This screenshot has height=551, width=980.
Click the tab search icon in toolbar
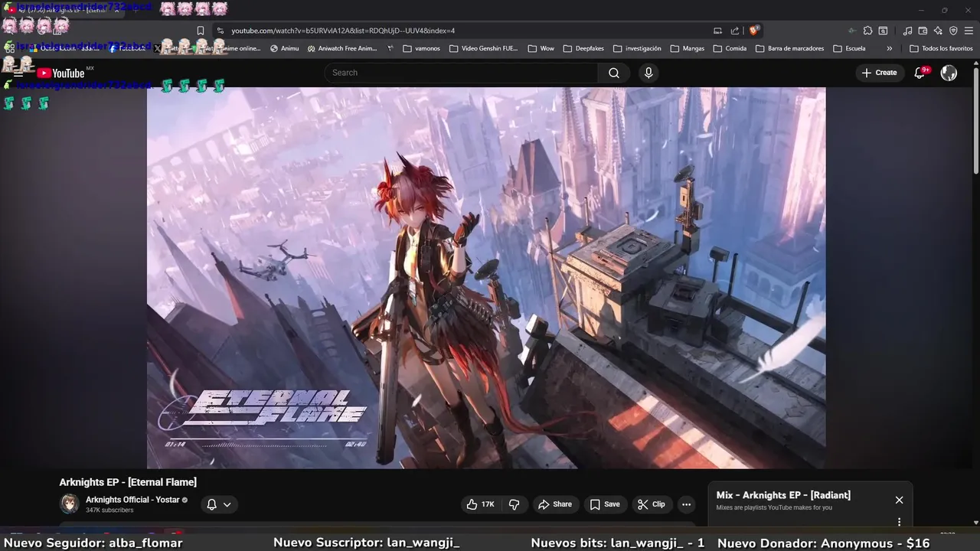point(883,31)
